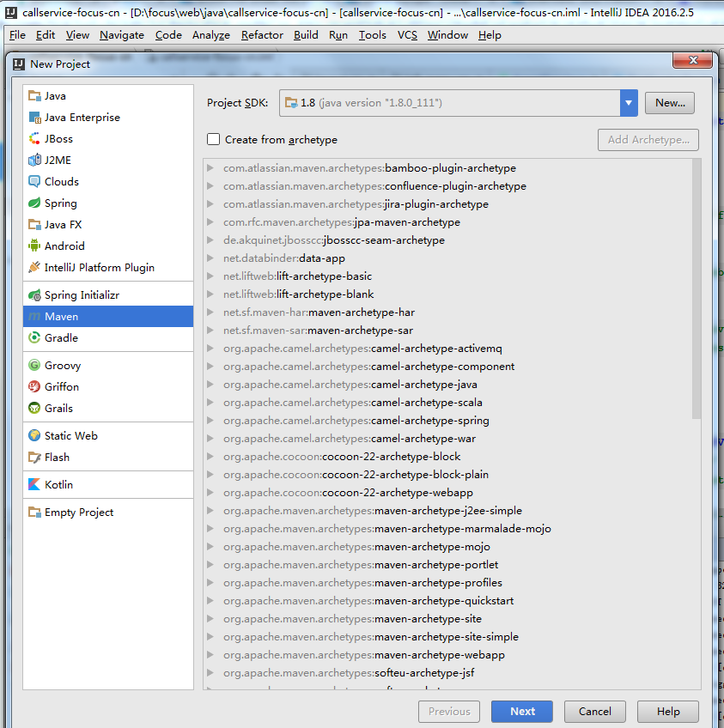724x728 pixels.
Task: Open the Refactor menu
Action: point(262,35)
